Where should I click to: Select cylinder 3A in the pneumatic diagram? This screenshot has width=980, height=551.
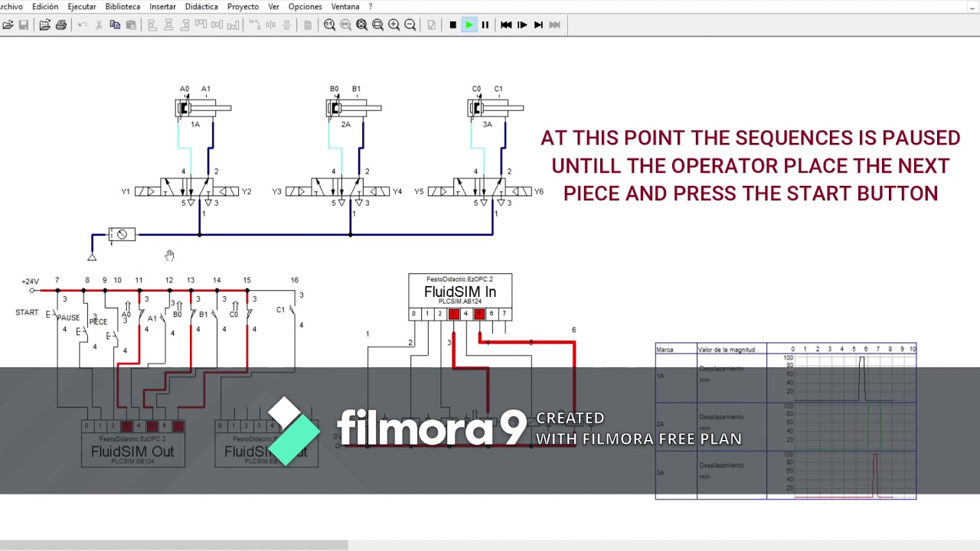(x=495, y=109)
